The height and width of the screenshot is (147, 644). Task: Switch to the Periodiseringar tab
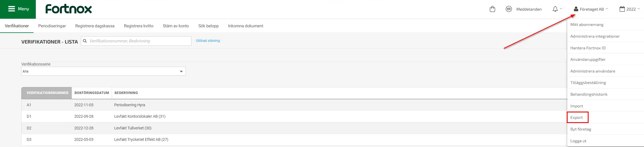pos(52,26)
